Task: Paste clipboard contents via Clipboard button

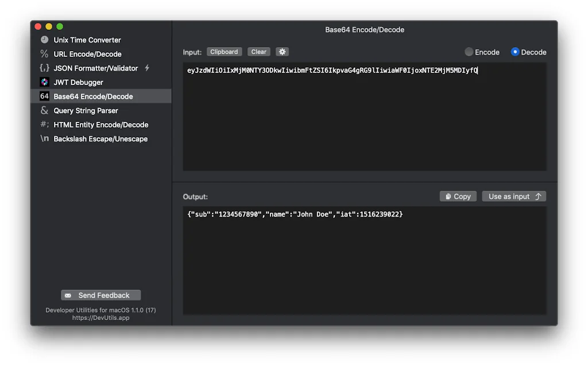Action: (224, 51)
